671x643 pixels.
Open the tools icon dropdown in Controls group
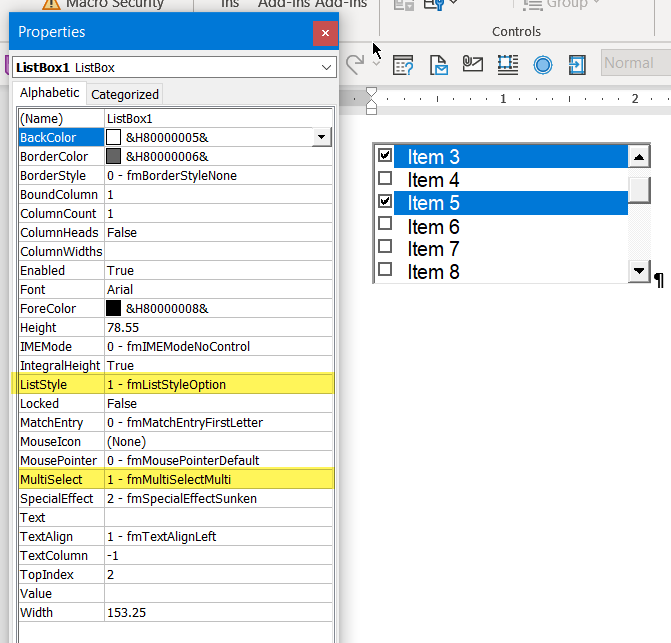[x=453, y=3]
